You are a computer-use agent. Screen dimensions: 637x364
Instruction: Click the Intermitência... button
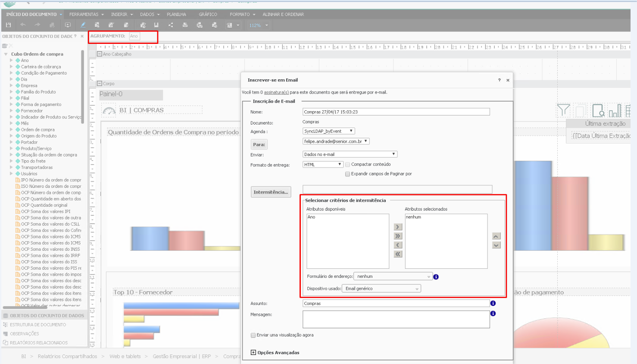pos(271,192)
